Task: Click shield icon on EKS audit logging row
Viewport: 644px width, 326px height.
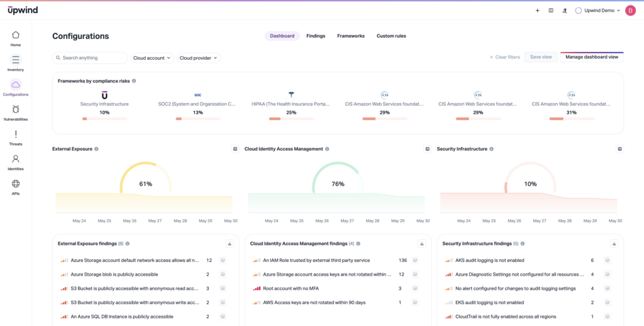Action: [608, 303]
